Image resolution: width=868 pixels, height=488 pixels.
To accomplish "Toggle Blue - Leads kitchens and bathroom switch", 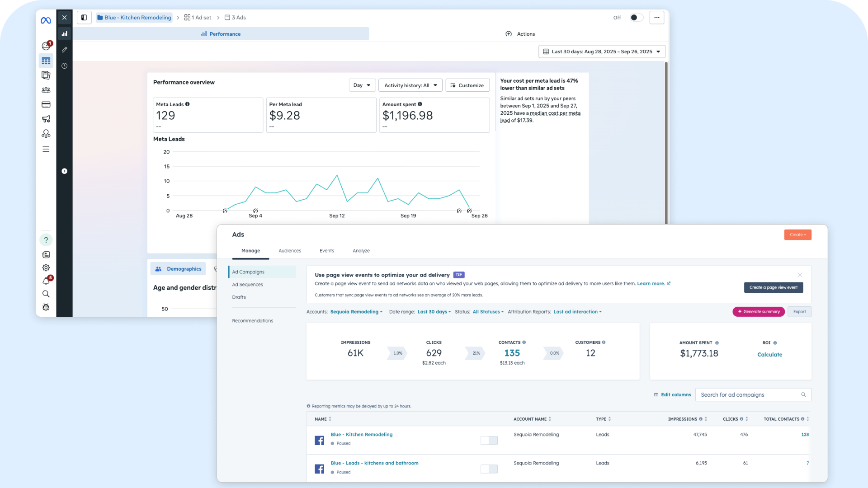I will (489, 469).
